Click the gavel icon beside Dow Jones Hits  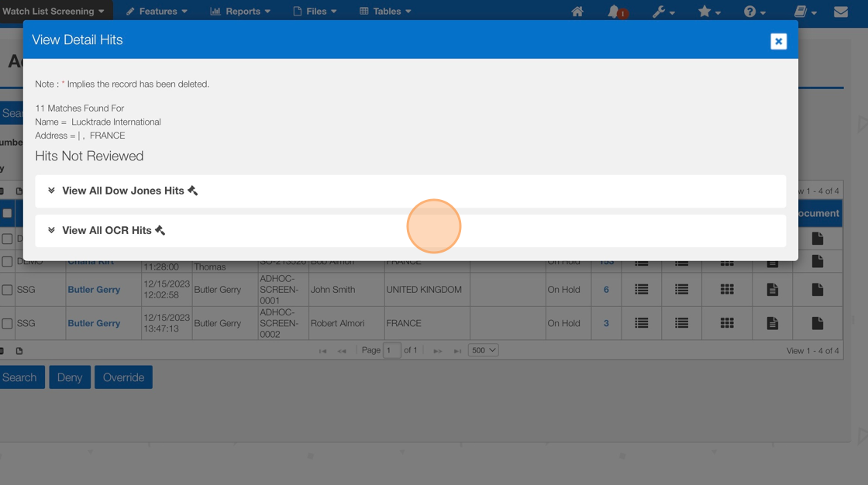point(193,191)
